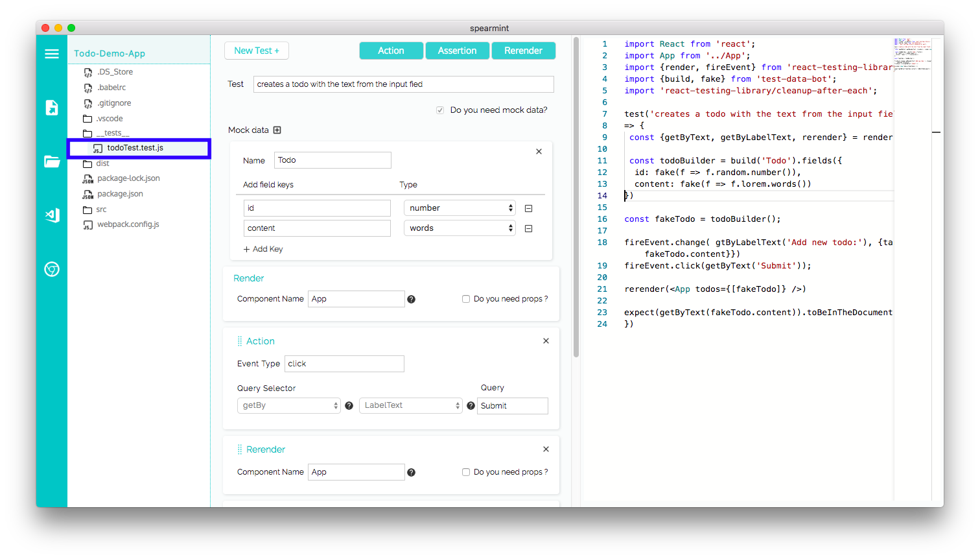Image resolution: width=980 pixels, height=559 pixels.
Task: Click the drag handle on the Rerender card
Action: (x=239, y=449)
